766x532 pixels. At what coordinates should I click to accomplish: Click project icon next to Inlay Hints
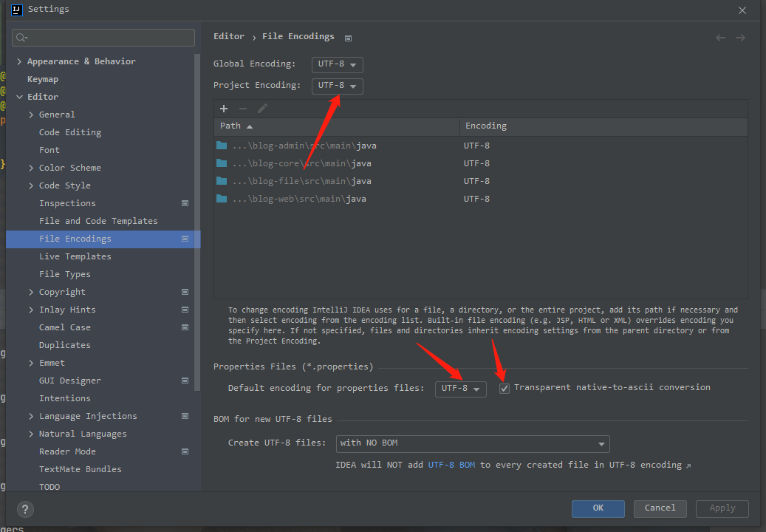185,310
